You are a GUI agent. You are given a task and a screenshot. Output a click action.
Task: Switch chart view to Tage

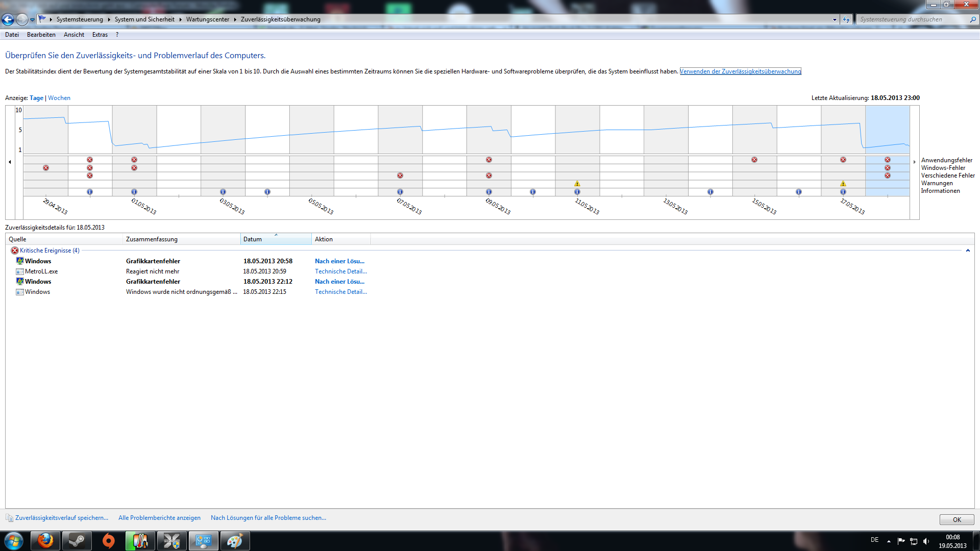click(x=36, y=98)
